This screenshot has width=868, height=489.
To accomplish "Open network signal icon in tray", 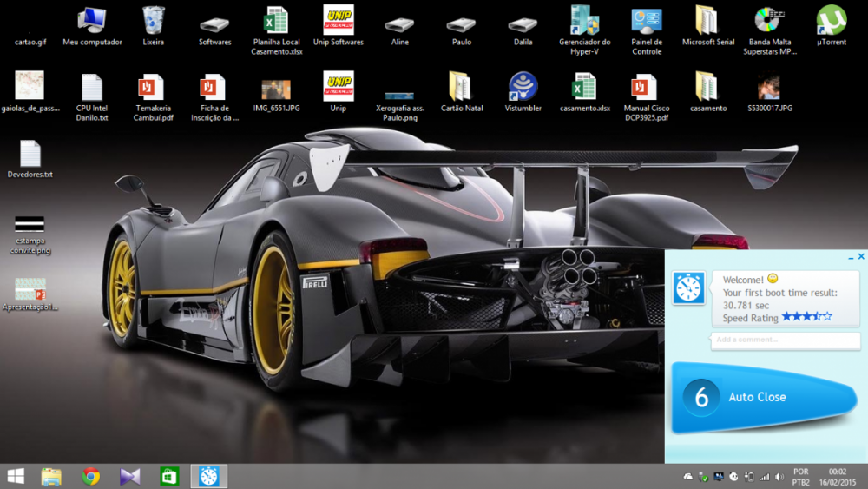I will (x=764, y=477).
